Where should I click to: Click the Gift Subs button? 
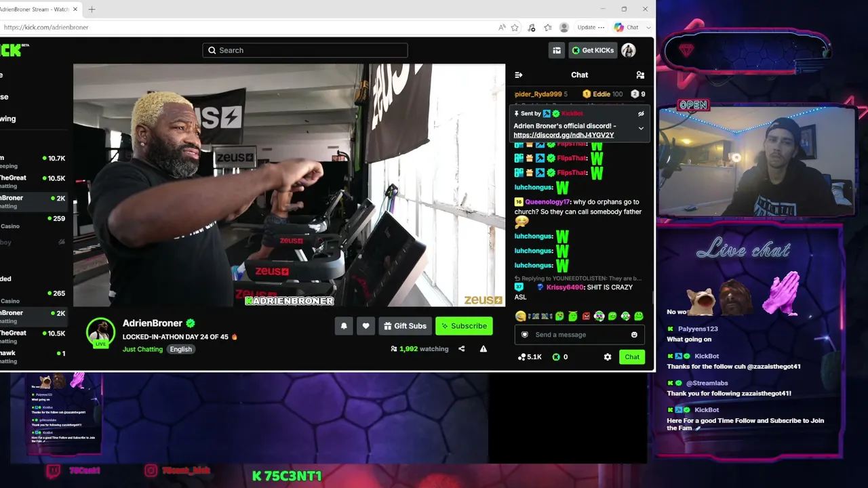pos(405,326)
